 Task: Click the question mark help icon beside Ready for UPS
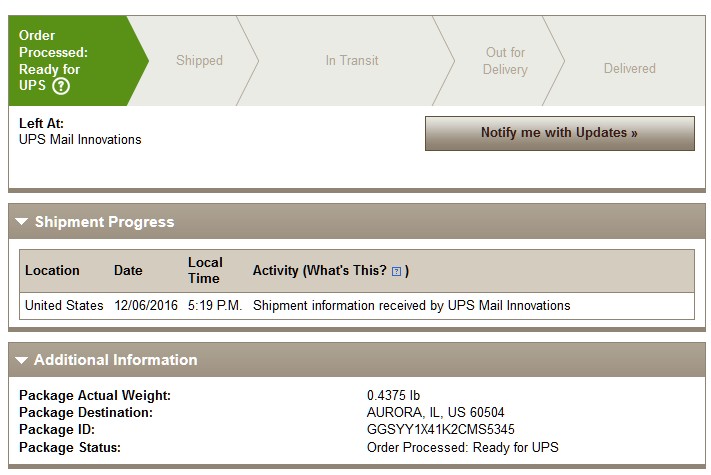(61, 86)
